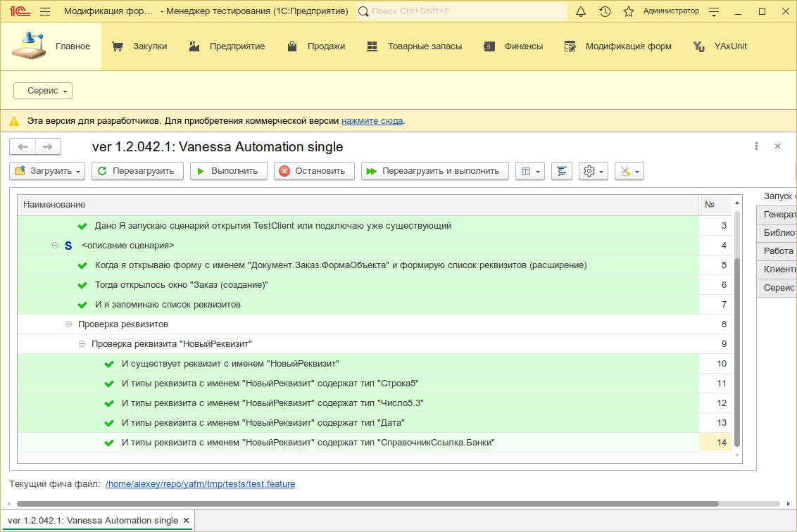Viewport: 797px width, 532px height.
Task: Click Перезагрузить и выполнить button
Action: tap(435, 171)
